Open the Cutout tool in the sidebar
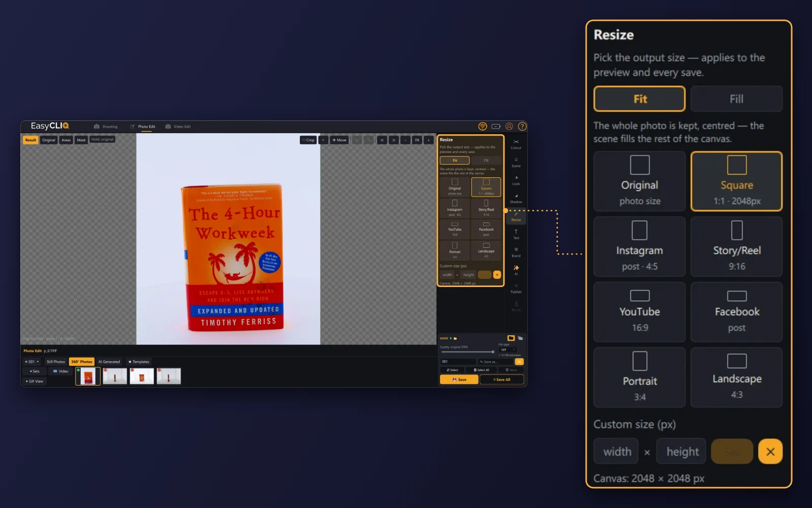812x508 pixels. tap(516, 144)
